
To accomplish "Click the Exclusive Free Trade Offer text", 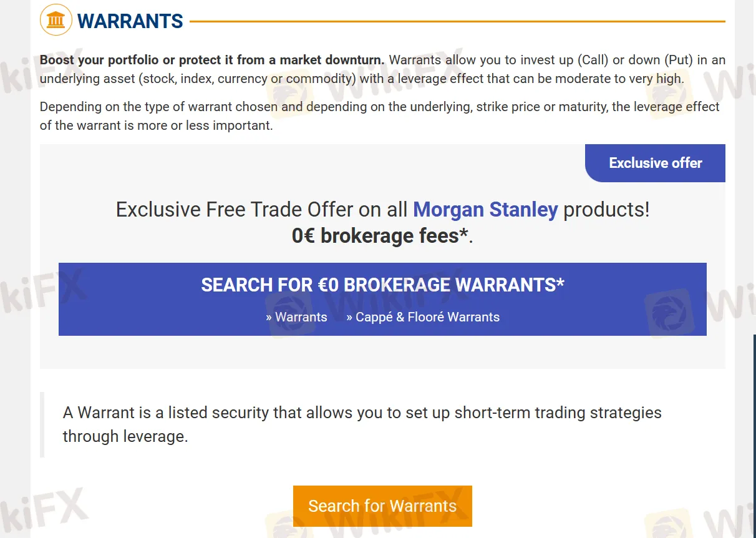I will pos(261,210).
